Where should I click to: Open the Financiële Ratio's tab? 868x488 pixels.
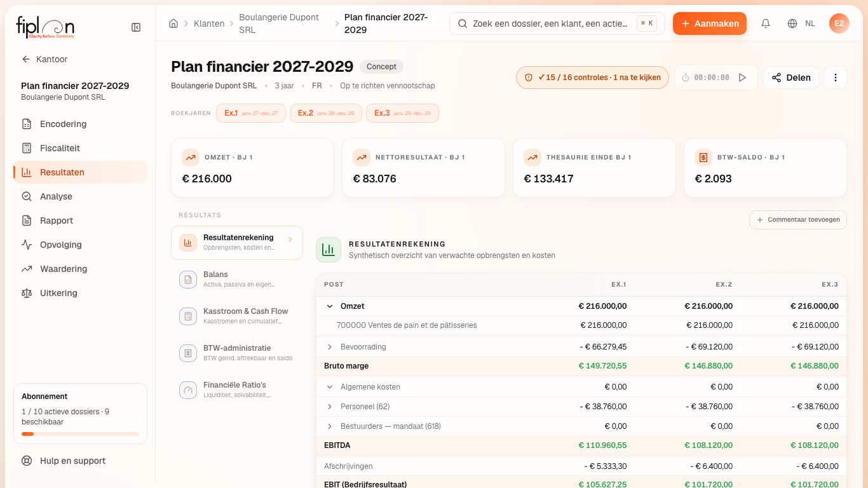pos(237,390)
